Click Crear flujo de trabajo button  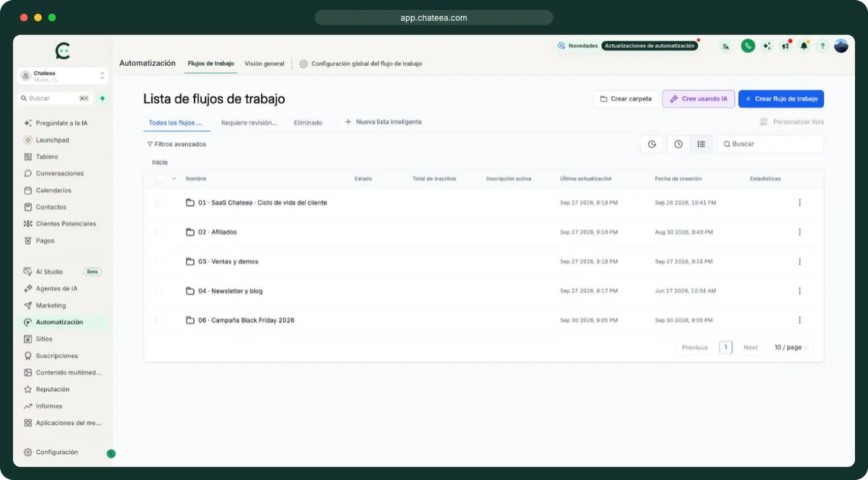781,98
